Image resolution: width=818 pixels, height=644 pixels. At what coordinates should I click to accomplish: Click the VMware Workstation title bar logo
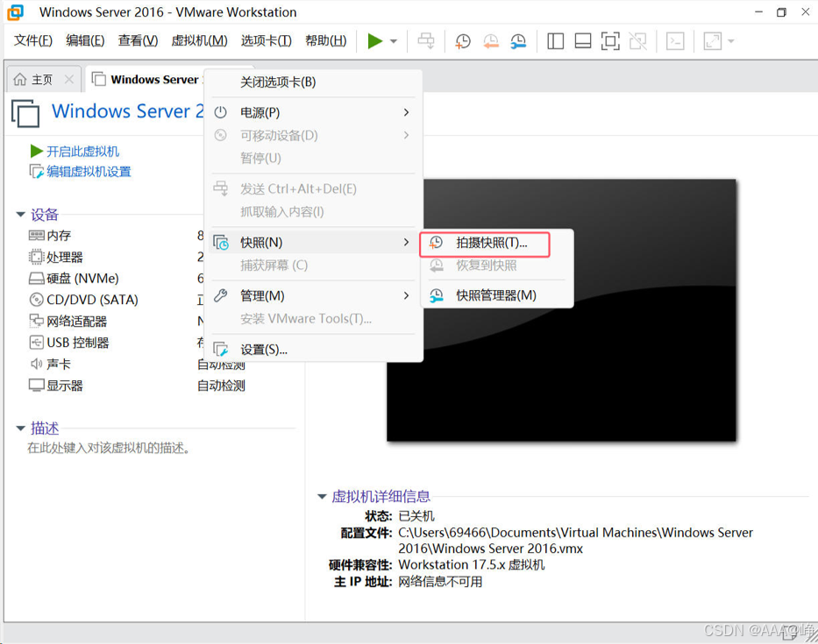coord(15,12)
